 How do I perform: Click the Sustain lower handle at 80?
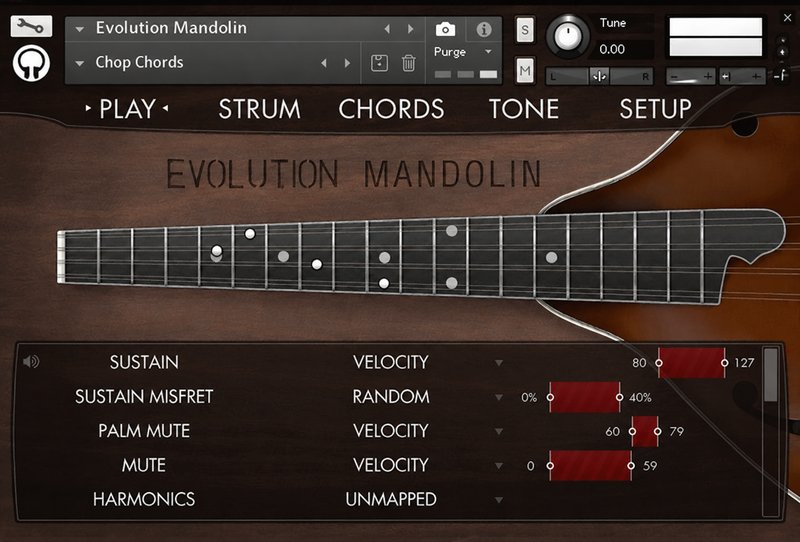coord(659,363)
